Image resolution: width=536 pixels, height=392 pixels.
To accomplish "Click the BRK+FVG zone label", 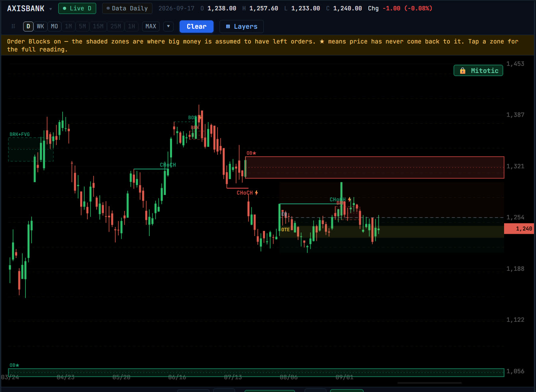I will tap(20, 134).
